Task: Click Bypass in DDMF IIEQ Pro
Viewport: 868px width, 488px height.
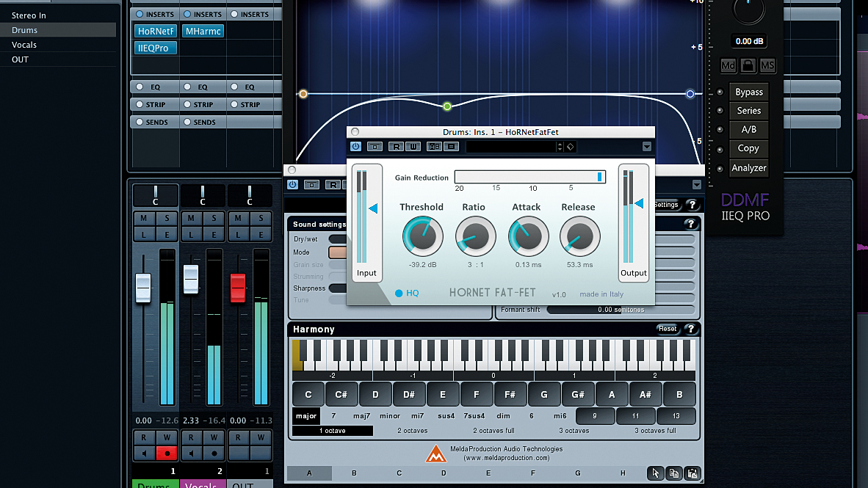Action: pos(748,92)
